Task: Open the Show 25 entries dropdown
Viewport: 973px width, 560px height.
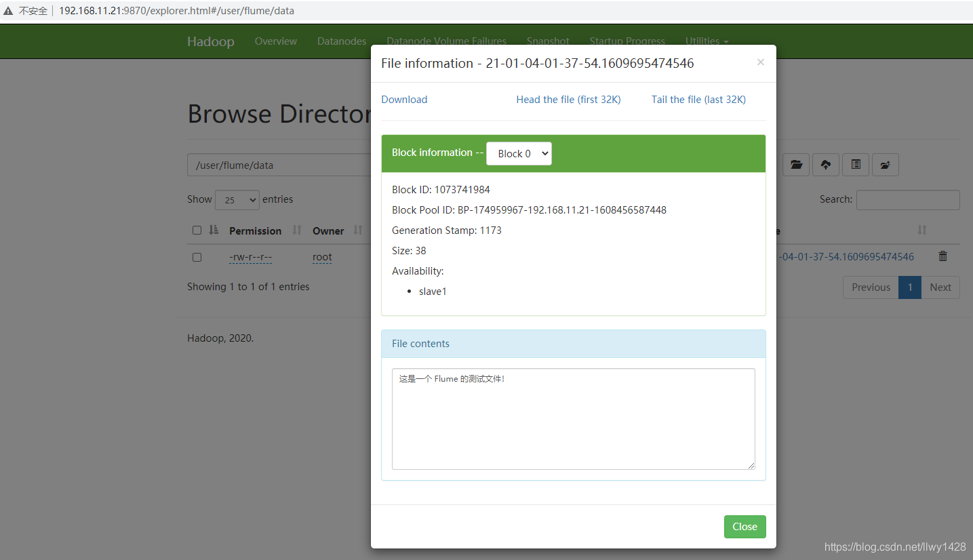Action: pos(237,200)
